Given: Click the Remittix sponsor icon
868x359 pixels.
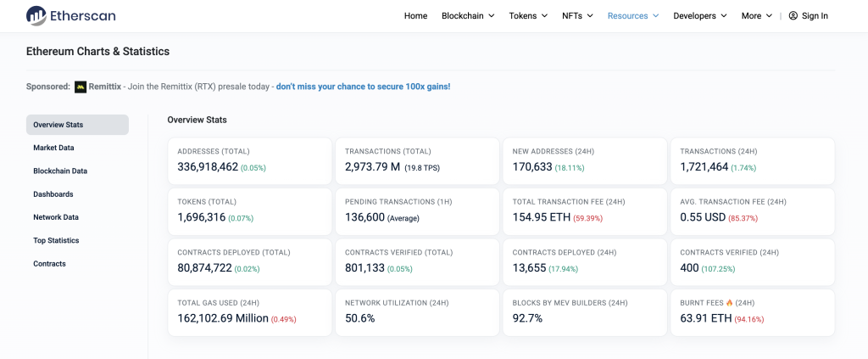Looking at the screenshot, I should [81, 87].
